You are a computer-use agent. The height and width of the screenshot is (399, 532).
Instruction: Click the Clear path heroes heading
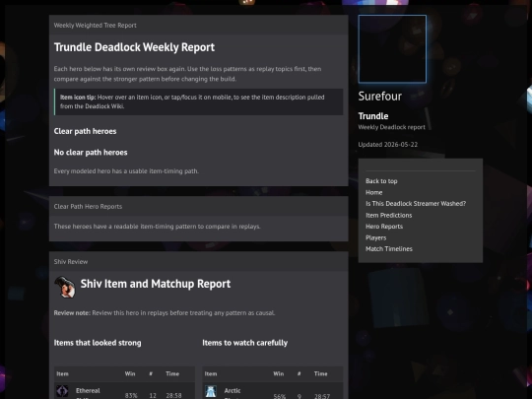click(85, 131)
